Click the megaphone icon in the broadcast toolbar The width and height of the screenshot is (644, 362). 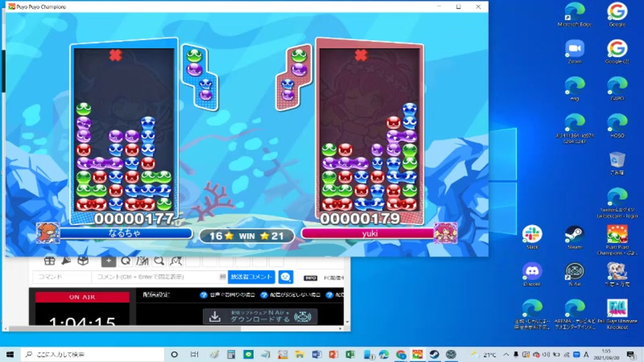[x=66, y=261]
